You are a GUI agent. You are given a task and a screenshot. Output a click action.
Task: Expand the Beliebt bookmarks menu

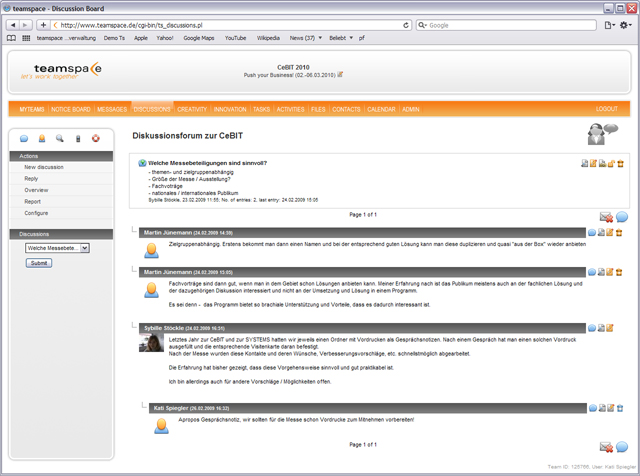point(340,38)
